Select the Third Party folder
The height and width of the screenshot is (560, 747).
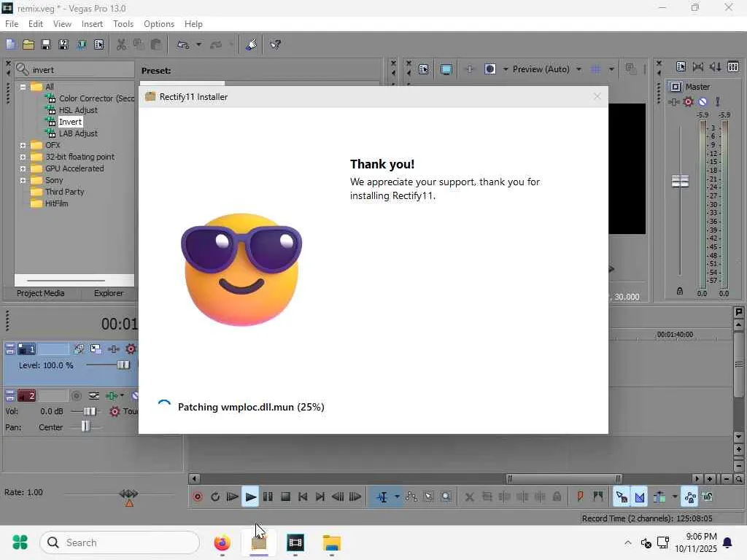point(64,192)
